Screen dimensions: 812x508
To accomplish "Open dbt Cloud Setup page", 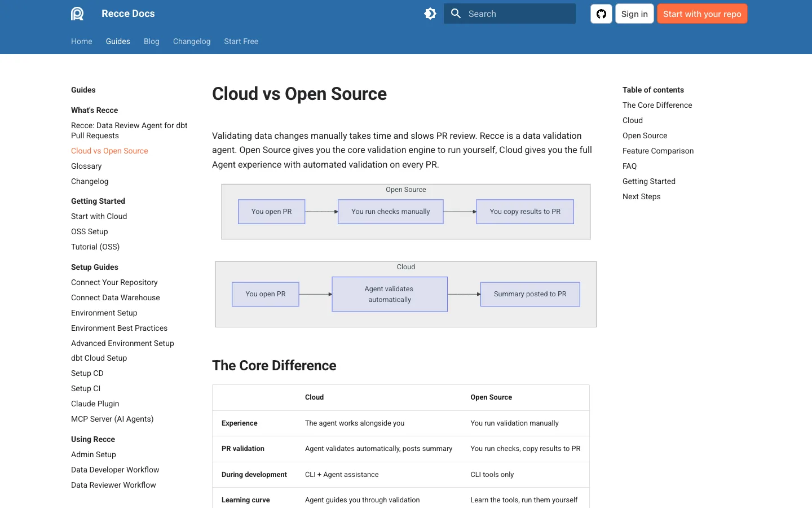I will 99,358.
